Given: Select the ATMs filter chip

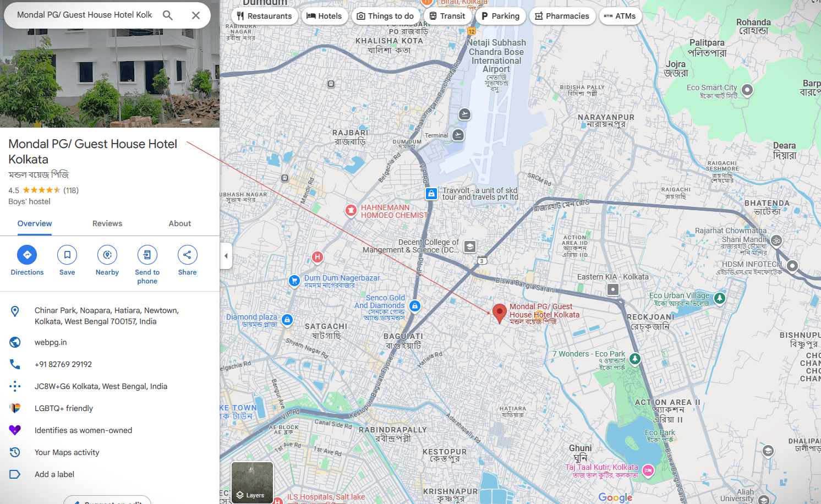Looking at the screenshot, I should pos(620,16).
